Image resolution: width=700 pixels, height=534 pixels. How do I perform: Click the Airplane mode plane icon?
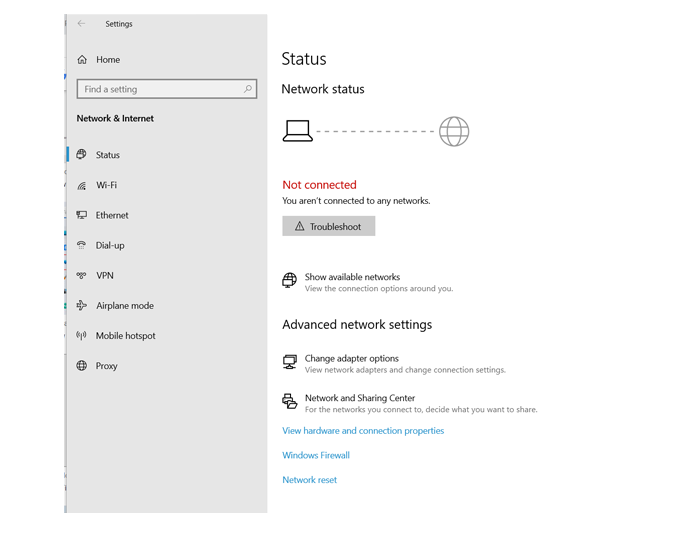[81, 305]
